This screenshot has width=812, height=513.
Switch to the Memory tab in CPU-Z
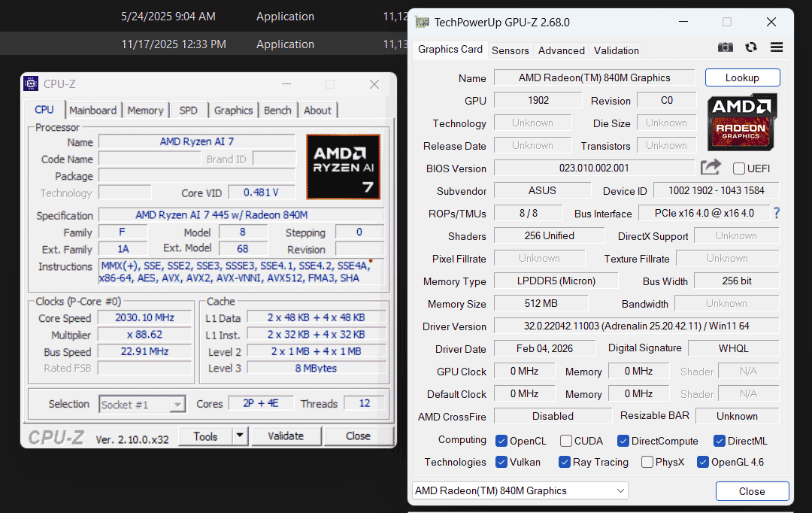pyautogui.click(x=146, y=111)
